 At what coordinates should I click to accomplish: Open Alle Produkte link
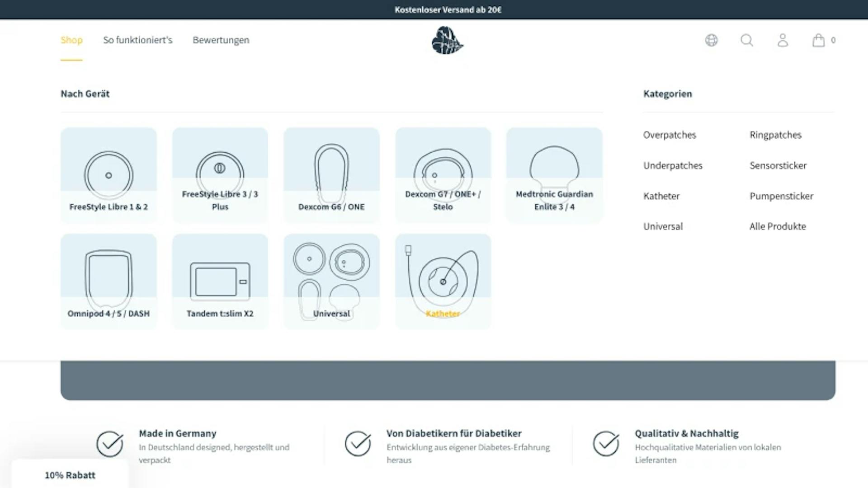pyautogui.click(x=777, y=226)
